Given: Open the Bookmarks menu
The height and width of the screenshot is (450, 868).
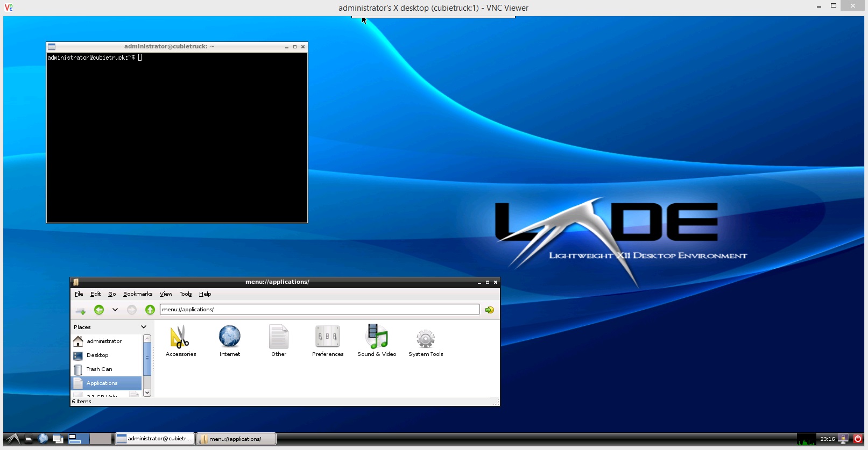Looking at the screenshot, I should tap(138, 294).
